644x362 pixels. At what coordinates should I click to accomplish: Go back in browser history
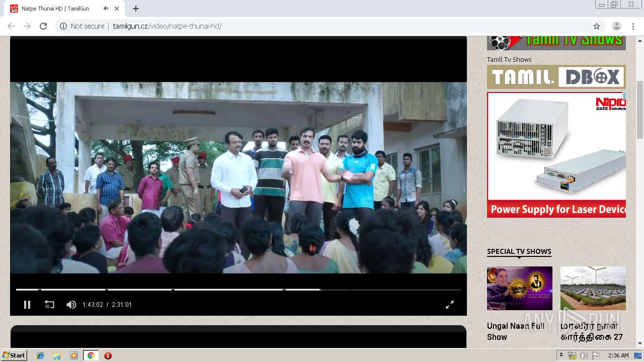click(x=11, y=26)
